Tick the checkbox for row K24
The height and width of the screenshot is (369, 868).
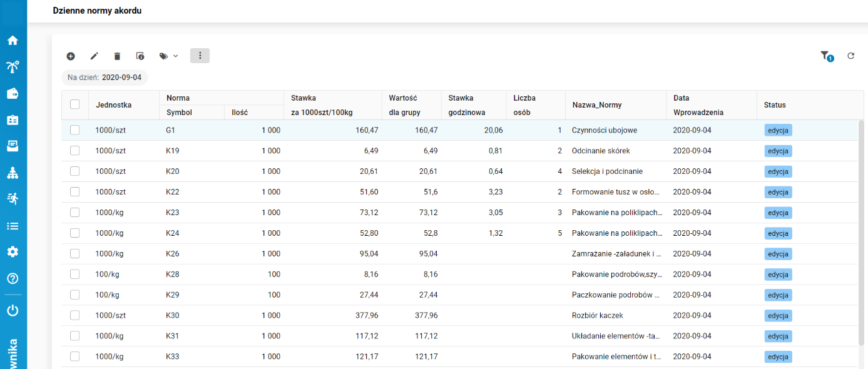tap(75, 233)
